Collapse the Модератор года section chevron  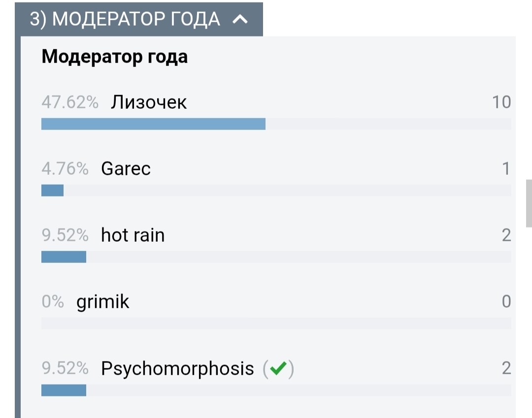(x=240, y=20)
